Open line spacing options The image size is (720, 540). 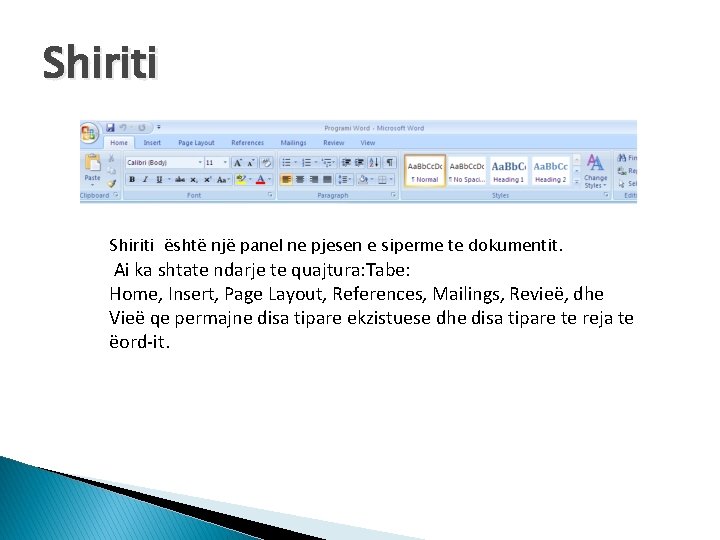[344, 180]
